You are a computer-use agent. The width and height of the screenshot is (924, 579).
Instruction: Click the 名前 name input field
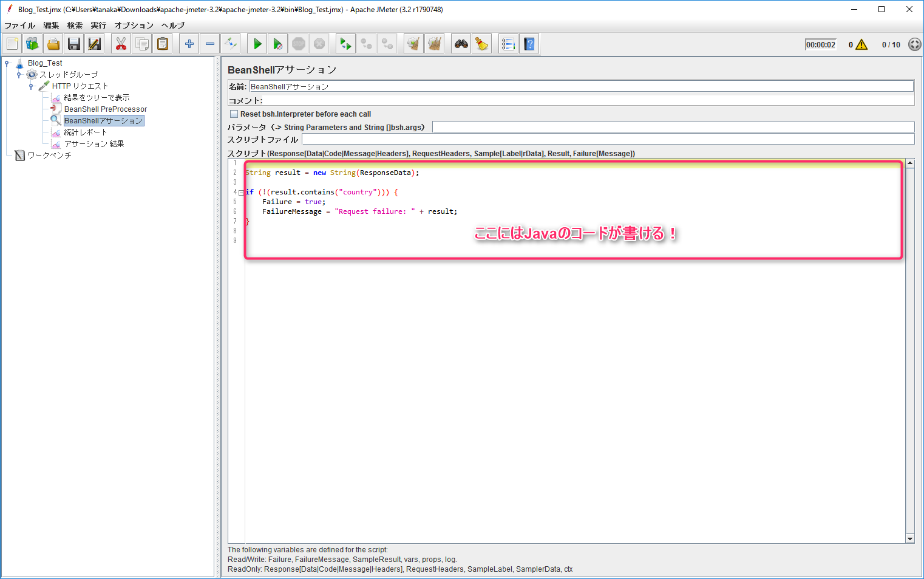coord(581,86)
